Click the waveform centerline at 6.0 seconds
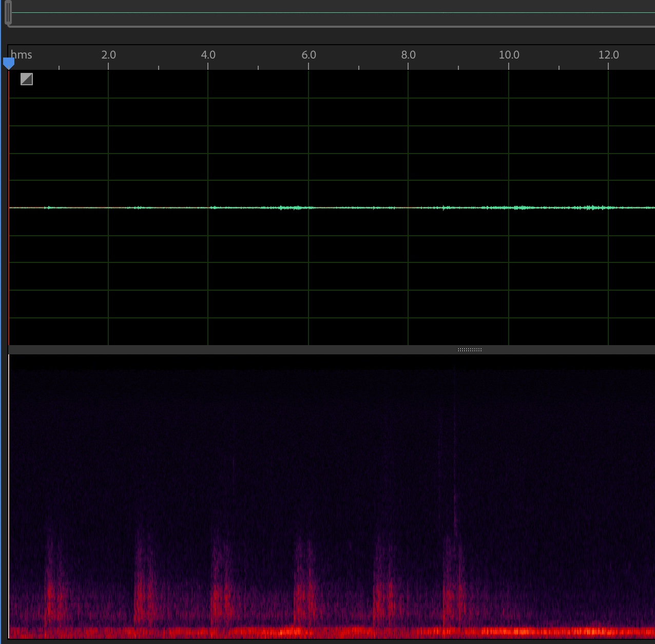The width and height of the screenshot is (655, 644). [309, 207]
